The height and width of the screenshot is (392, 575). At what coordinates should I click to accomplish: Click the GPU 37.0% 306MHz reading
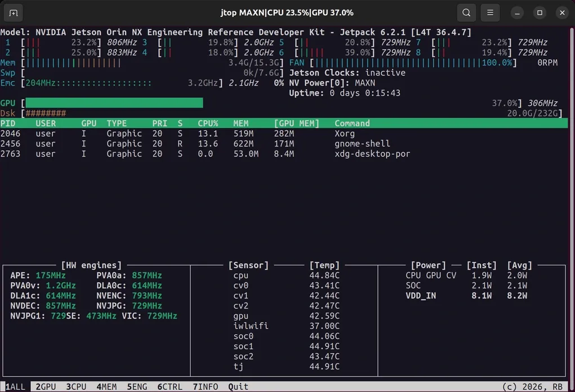tap(525, 103)
